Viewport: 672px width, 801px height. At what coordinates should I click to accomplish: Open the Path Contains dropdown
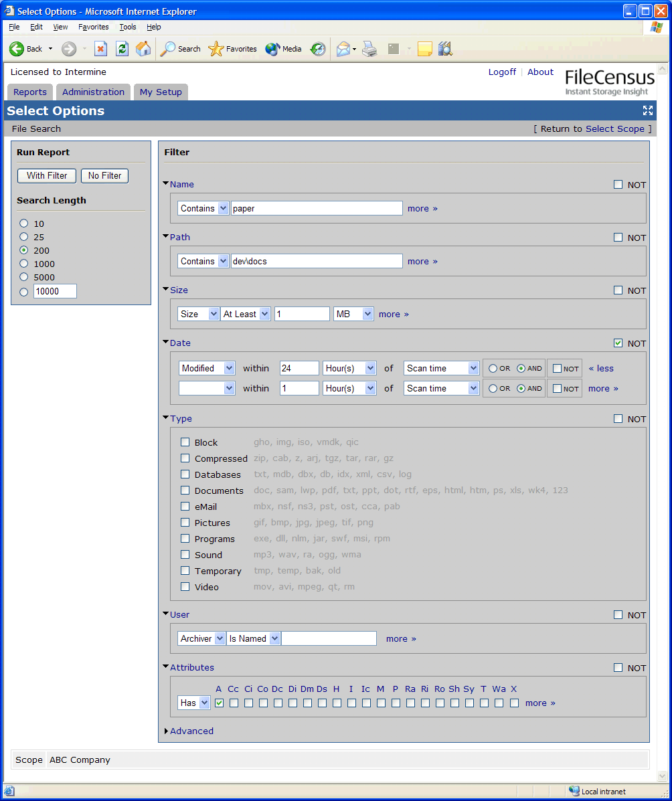tap(203, 261)
